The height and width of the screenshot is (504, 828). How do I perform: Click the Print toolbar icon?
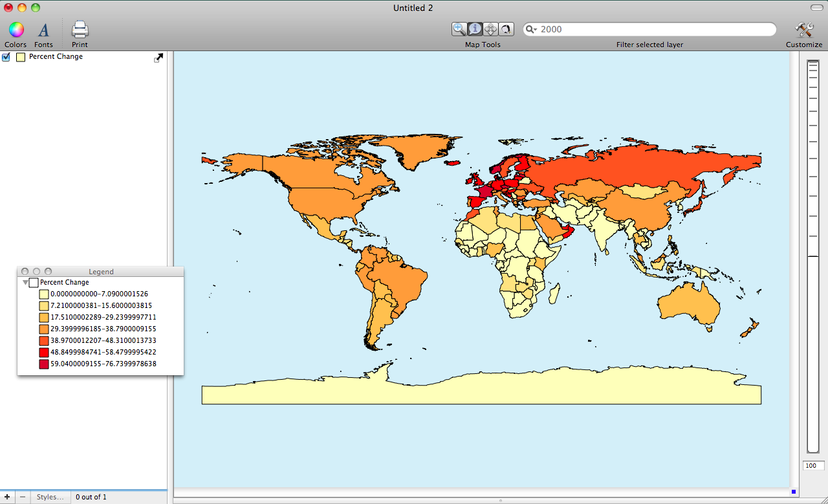tap(80, 30)
